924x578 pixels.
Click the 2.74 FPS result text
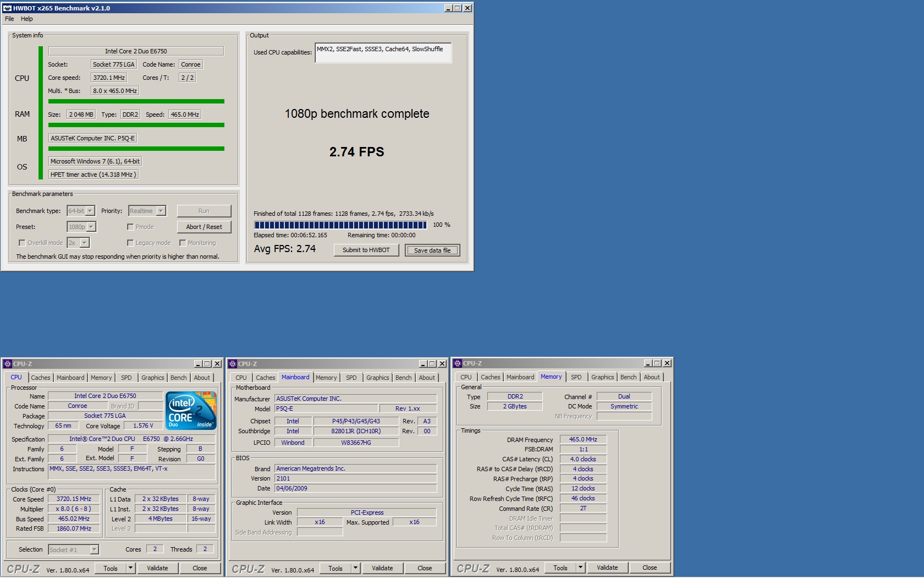pos(357,152)
